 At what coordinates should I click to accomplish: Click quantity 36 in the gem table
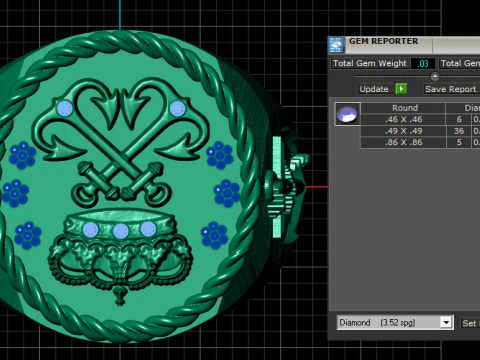tap(459, 131)
